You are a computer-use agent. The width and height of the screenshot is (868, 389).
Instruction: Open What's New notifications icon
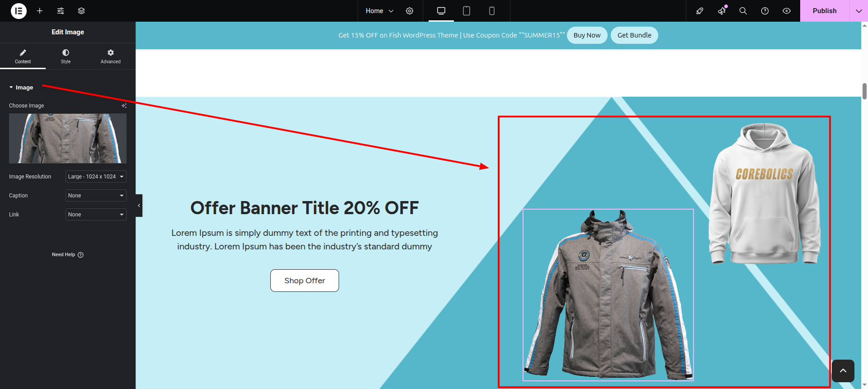pyautogui.click(x=722, y=11)
